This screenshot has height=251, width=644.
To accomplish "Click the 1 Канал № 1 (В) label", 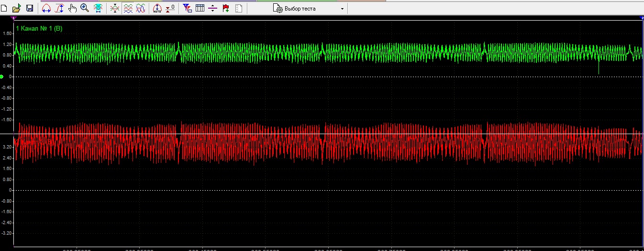I will coord(39,29).
